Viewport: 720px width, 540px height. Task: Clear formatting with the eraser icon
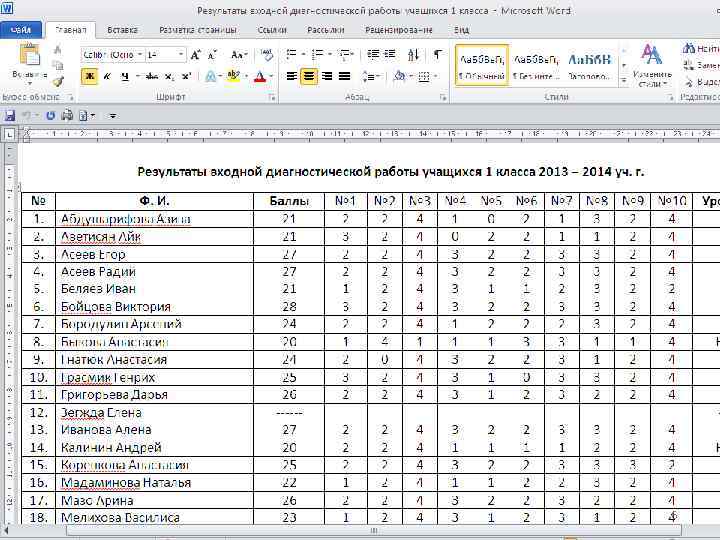[x=266, y=55]
